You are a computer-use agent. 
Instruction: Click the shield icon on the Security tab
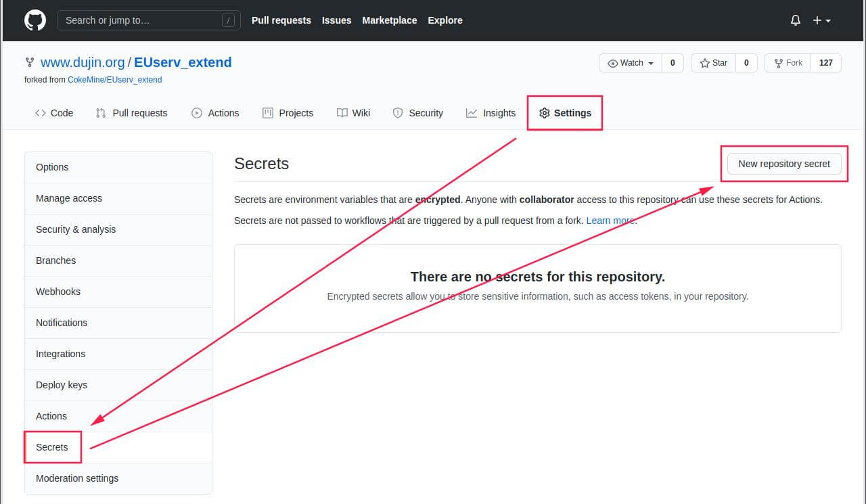(397, 113)
